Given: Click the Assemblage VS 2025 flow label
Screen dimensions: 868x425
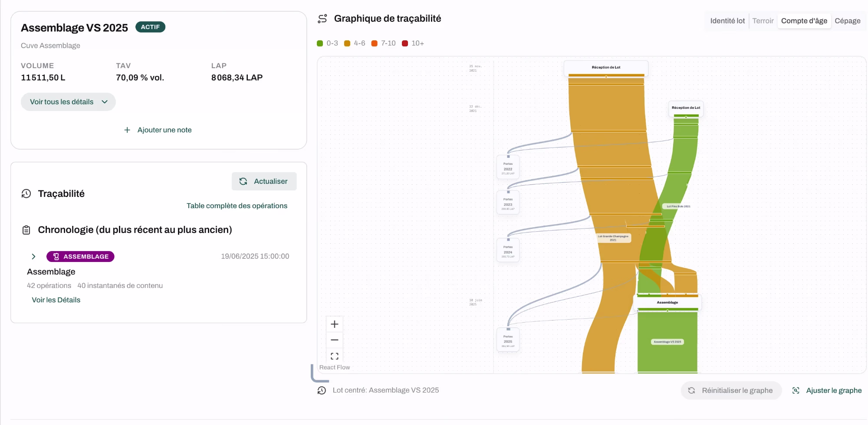Looking at the screenshot, I should [x=667, y=342].
